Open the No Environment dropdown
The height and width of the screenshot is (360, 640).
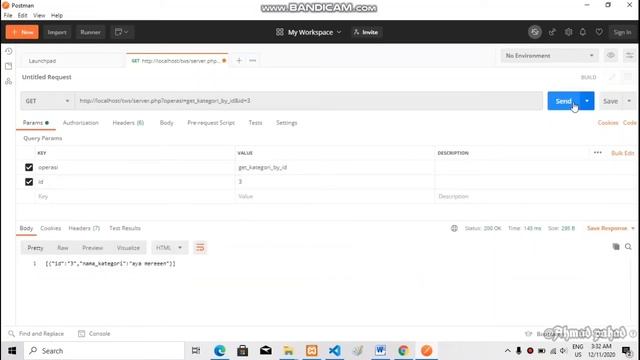(x=549, y=56)
